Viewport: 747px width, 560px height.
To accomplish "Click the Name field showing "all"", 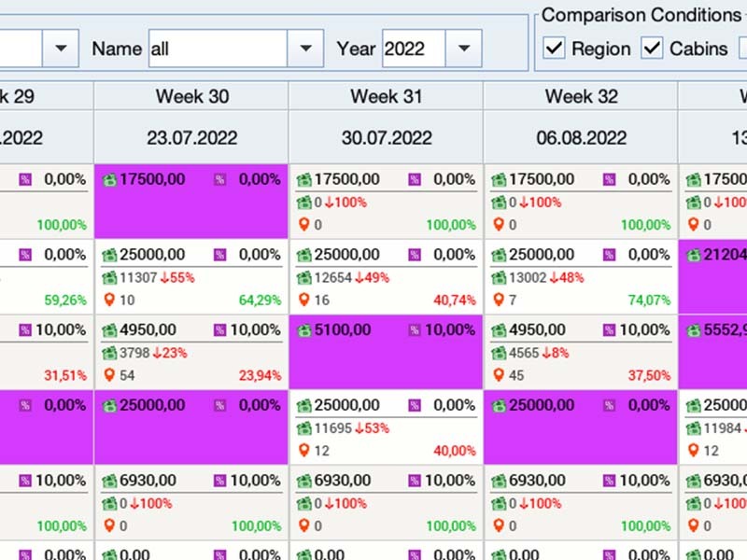I will coord(217,49).
